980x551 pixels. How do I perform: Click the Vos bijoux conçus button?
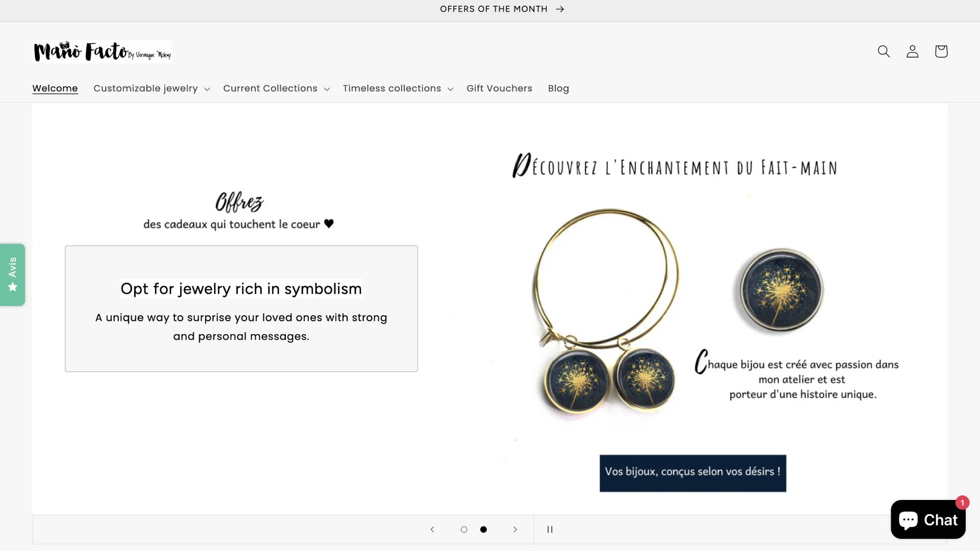[693, 473]
